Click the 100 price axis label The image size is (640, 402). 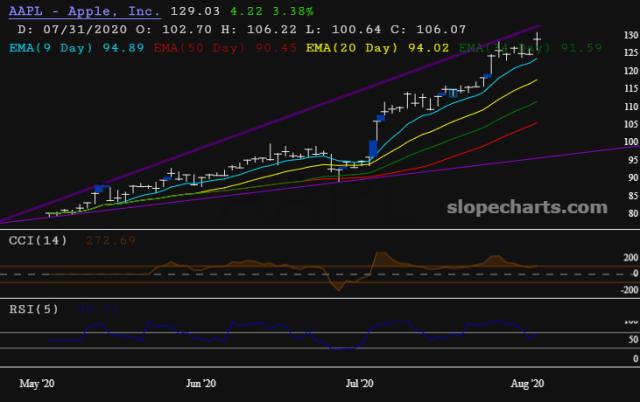coord(631,142)
